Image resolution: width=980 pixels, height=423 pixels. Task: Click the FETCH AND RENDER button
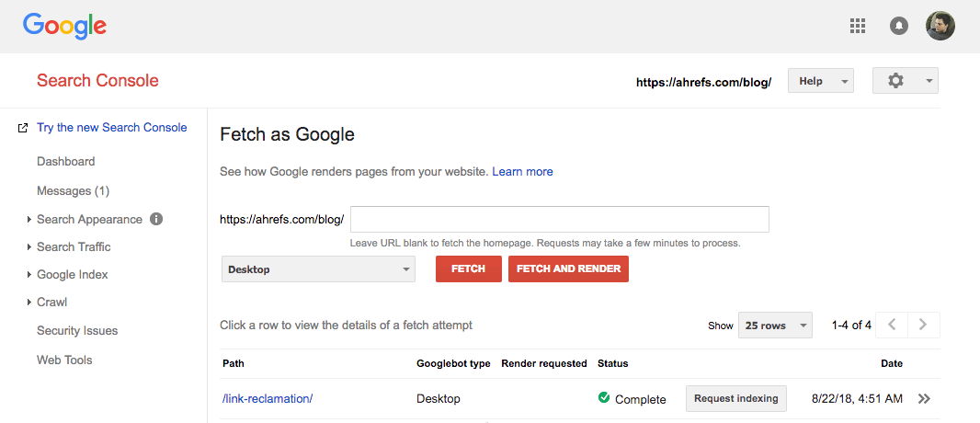[568, 269]
